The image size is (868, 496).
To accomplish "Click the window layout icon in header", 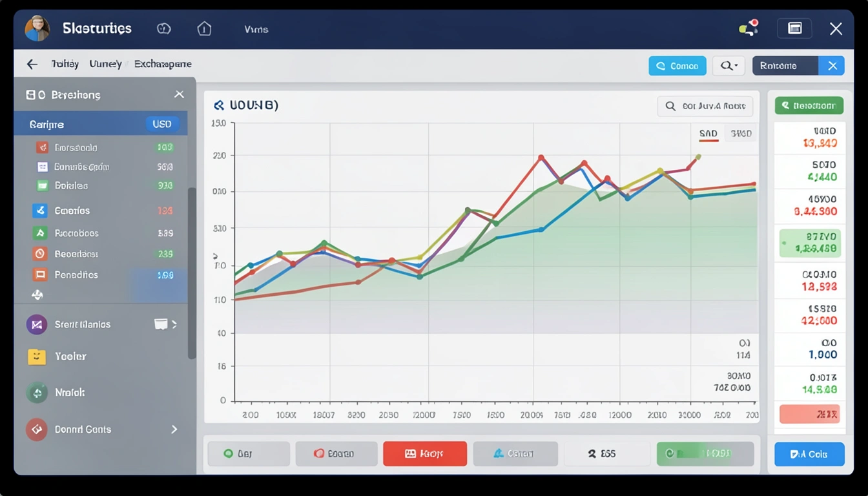I will click(794, 28).
